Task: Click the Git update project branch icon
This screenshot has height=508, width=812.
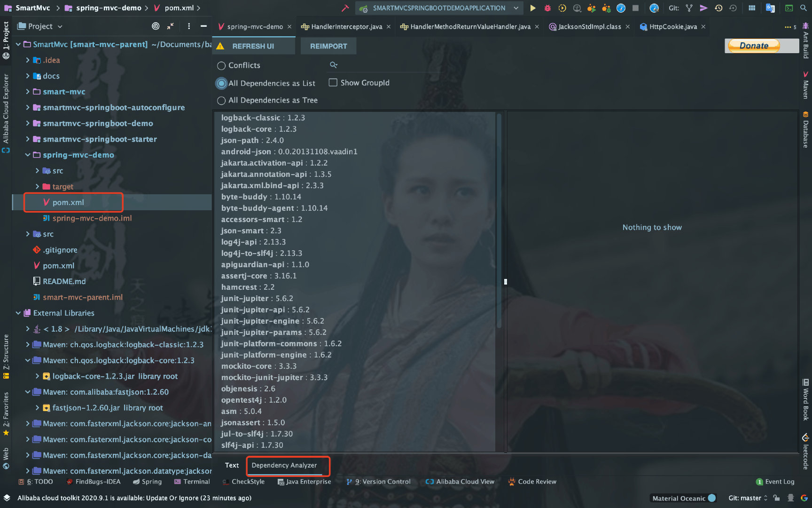Action: point(689,8)
